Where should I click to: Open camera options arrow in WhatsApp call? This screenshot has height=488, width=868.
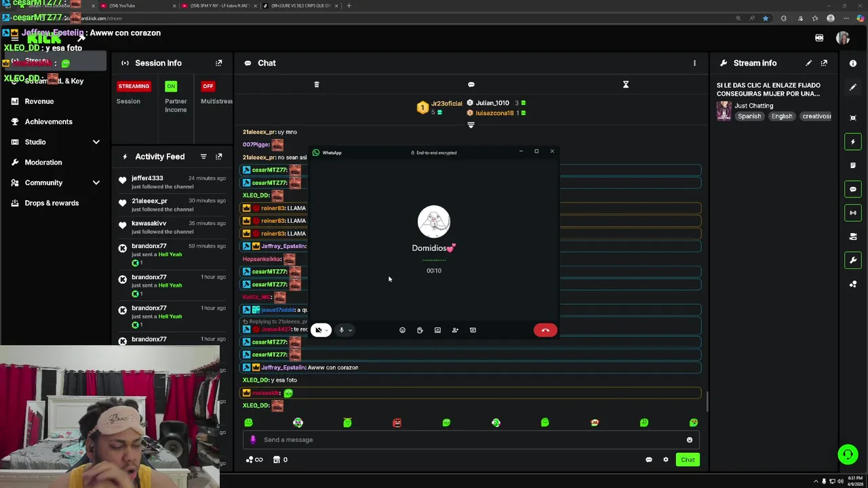(x=327, y=330)
